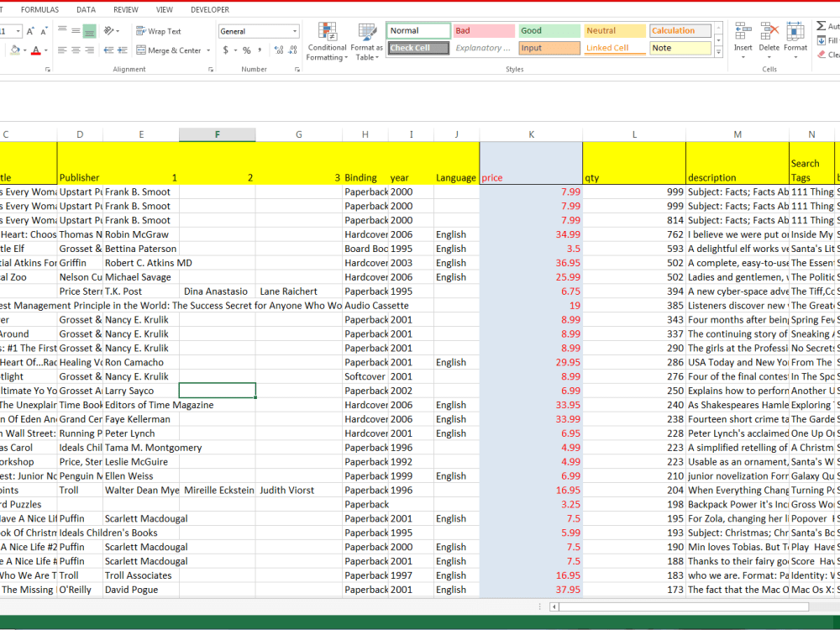
Task: Open the font size dropdown arrow
Action: click(18, 31)
